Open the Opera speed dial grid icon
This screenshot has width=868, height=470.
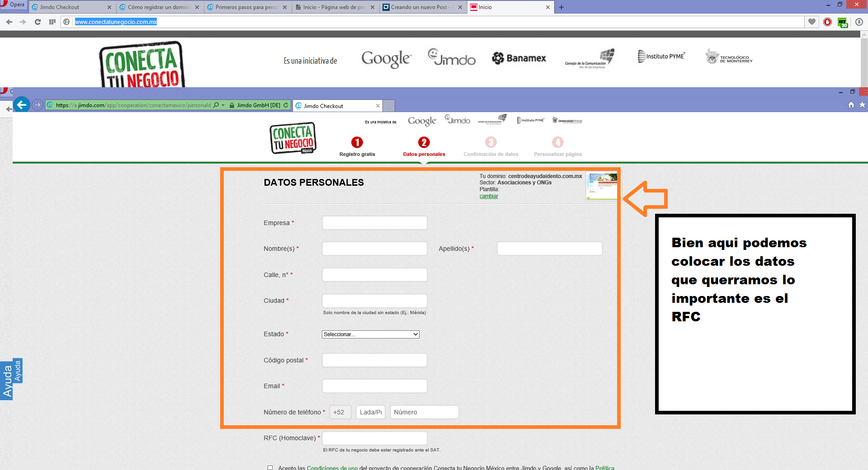52,22
